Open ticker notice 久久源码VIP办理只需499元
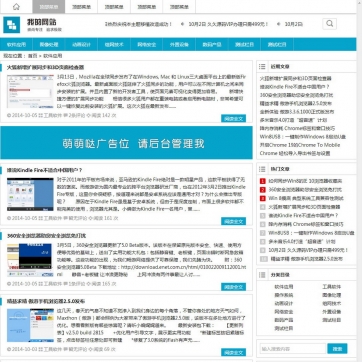The image size is (362, 362). coord(228,24)
